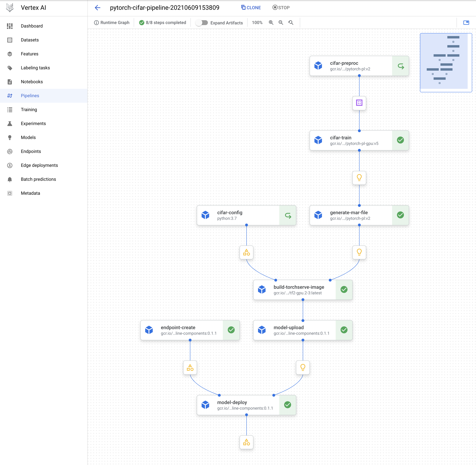Go back using the left arrow
476x465 pixels.
pos(98,7)
